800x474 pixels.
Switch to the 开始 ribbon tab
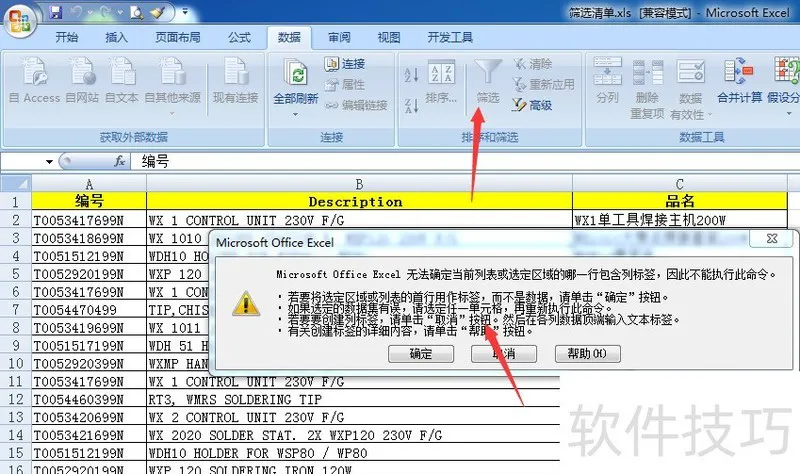point(67,37)
